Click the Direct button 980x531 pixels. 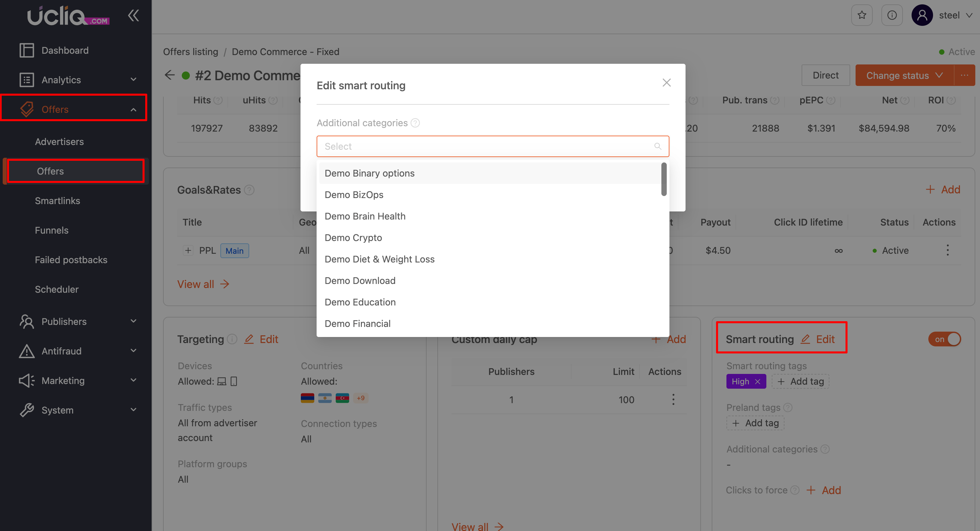coord(825,75)
